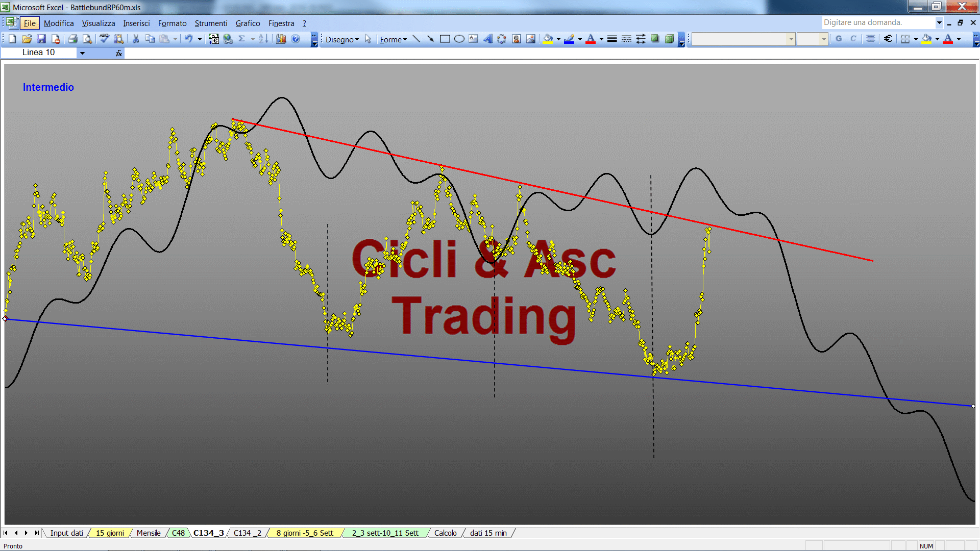This screenshot has width=980, height=551.
Task: Expand the Name Box drop-down
Action: [82, 53]
